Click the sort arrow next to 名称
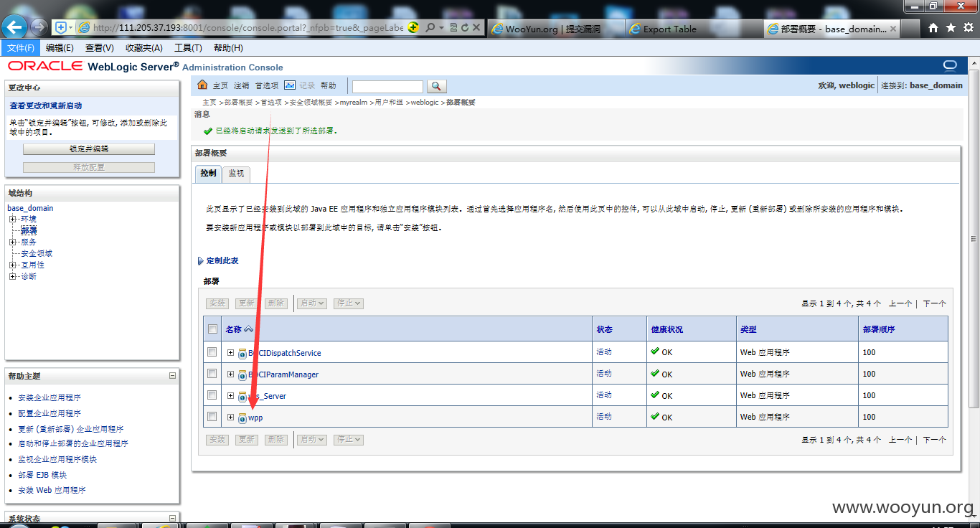 click(x=248, y=329)
